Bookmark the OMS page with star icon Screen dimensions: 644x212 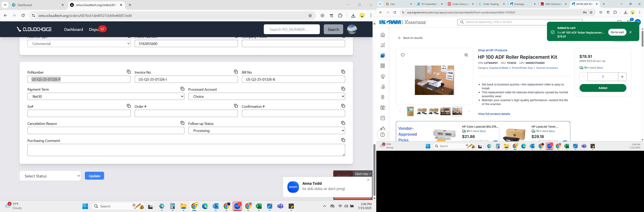click(310, 16)
